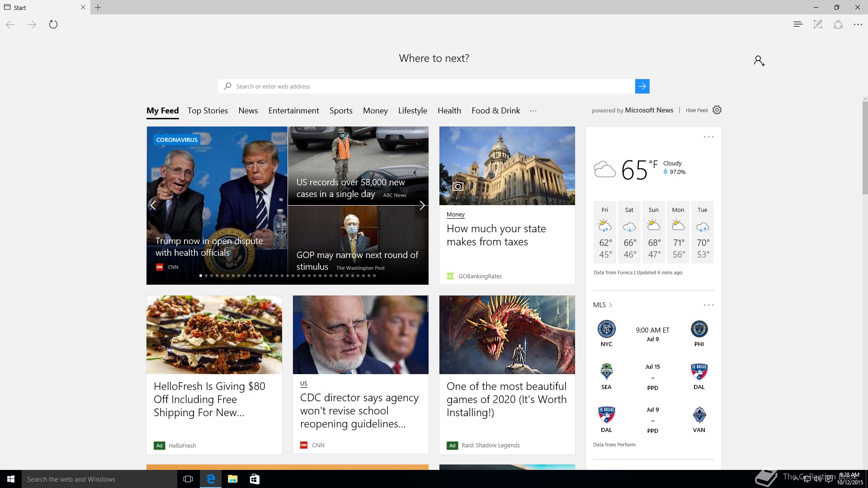
Task: Click the VAN team logo
Action: point(699,414)
